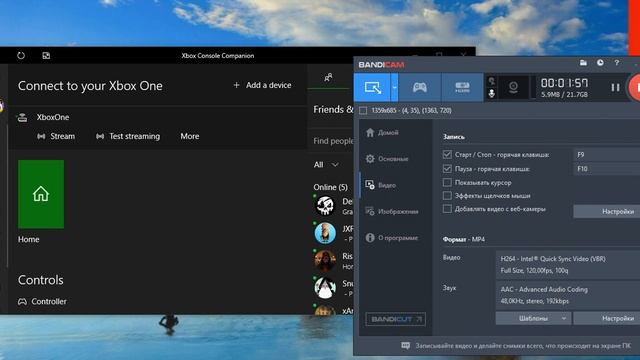Select Bandicam game recording mode gamepad icon
The height and width of the screenshot is (360, 640).
pos(420,87)
